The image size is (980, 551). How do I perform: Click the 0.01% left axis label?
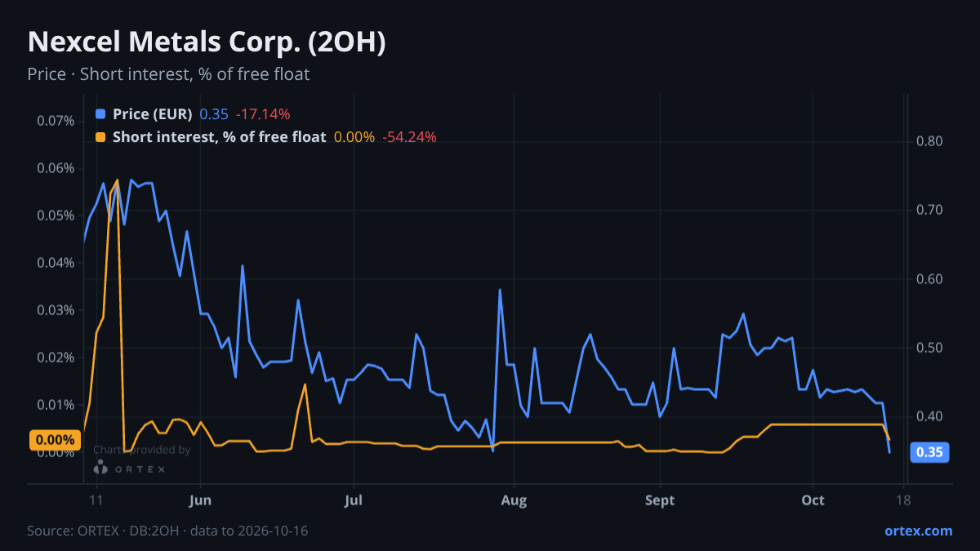56,405
